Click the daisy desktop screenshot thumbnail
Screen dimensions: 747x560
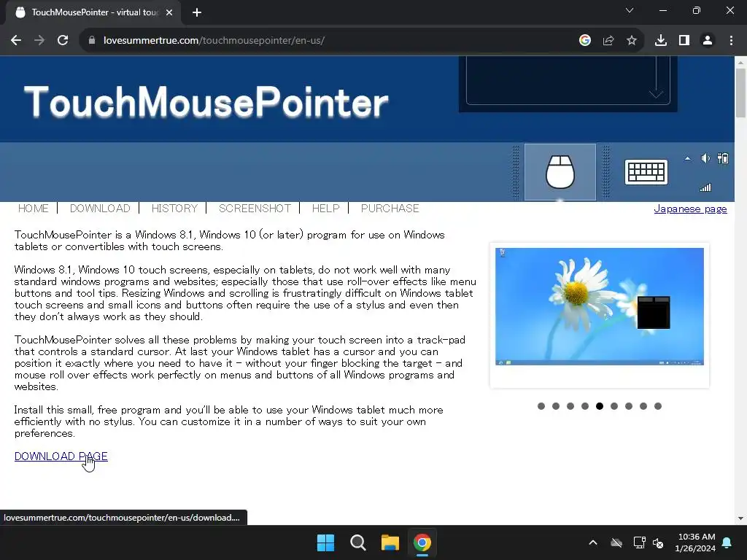600,306
